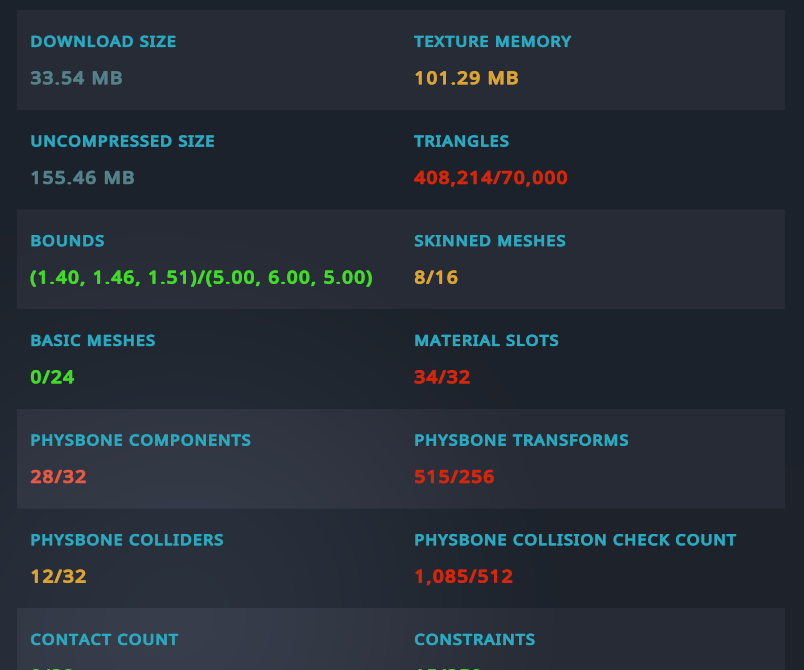This screenshot has width=804, height=670.
Task: Select the 155.46 MB uncompressed value
Action: coord(82,178)
